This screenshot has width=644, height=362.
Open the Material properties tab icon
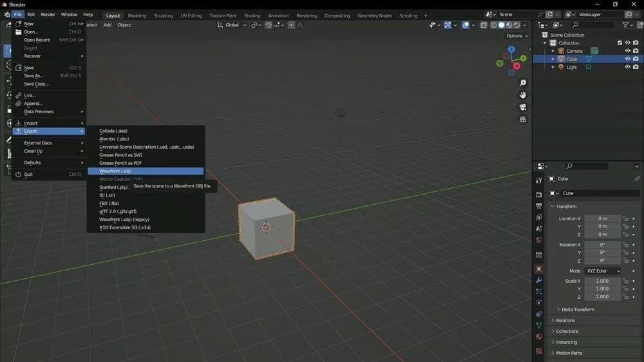click(x=539, y=336)
